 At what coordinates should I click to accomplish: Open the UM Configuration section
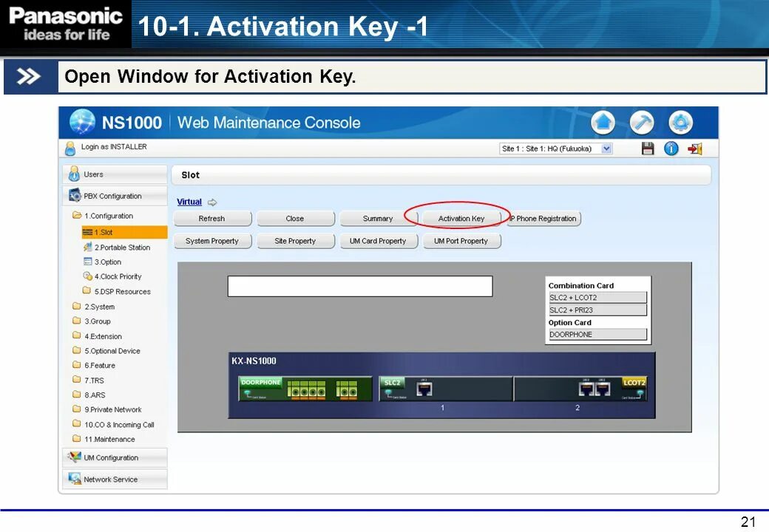click(115, 457)
